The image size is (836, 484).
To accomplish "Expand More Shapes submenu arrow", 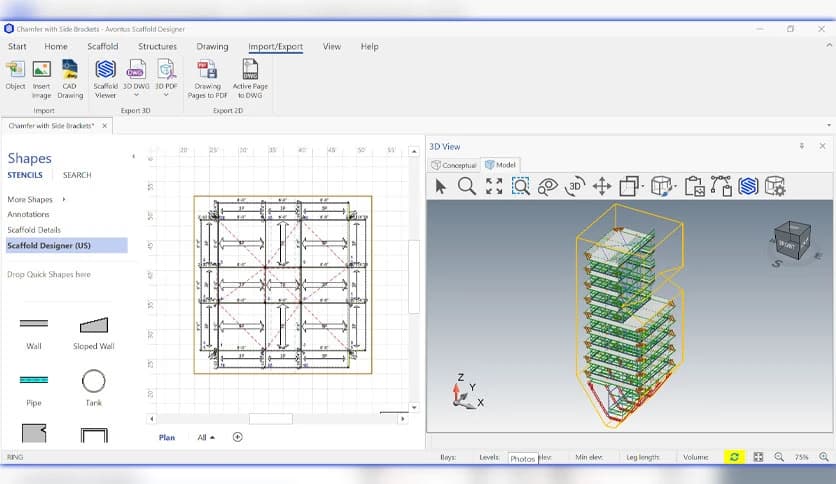I will 64,199.
